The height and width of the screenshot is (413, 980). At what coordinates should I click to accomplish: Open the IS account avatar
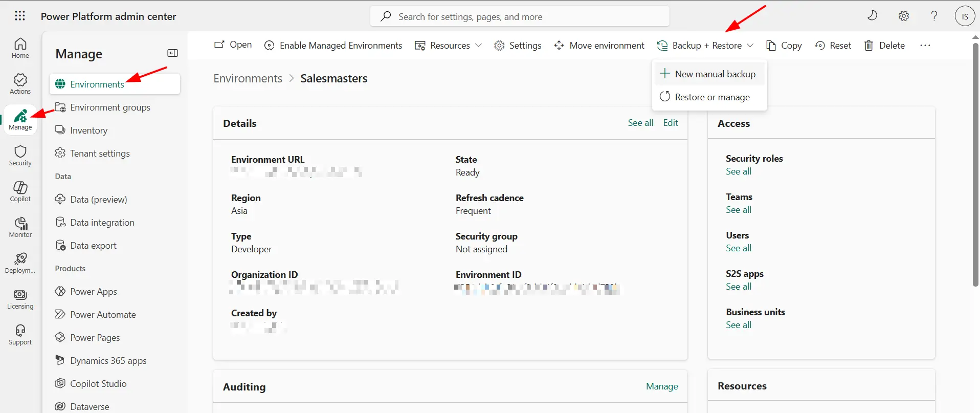(965, 16)
